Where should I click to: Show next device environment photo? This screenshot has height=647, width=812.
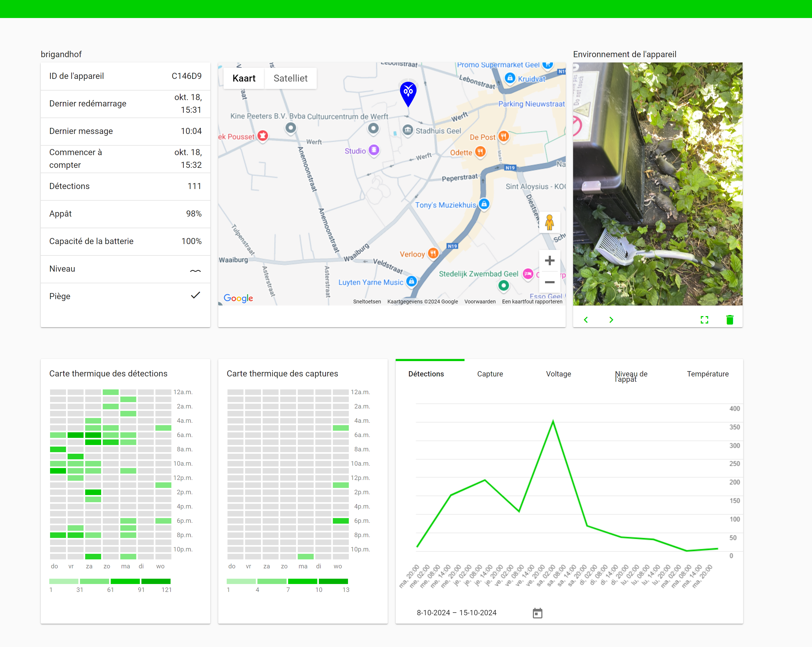point(611,320)
